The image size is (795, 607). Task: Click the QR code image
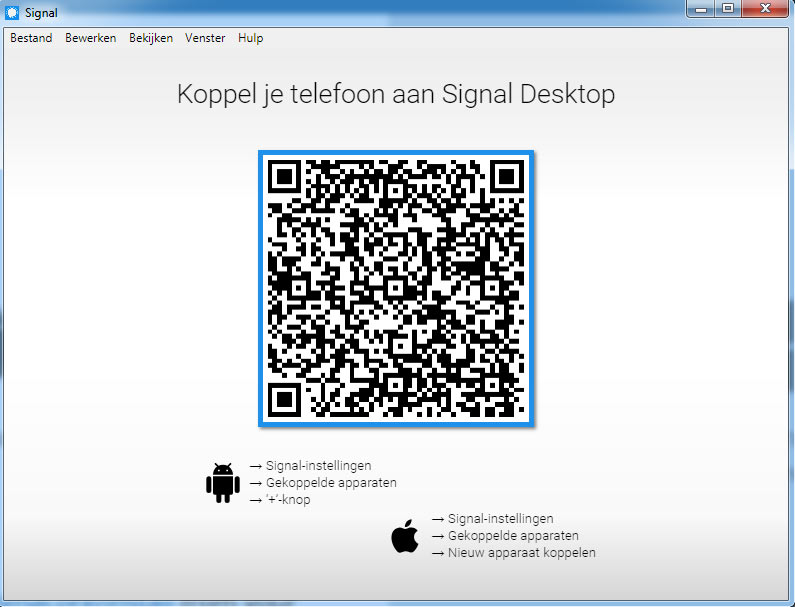396,289
